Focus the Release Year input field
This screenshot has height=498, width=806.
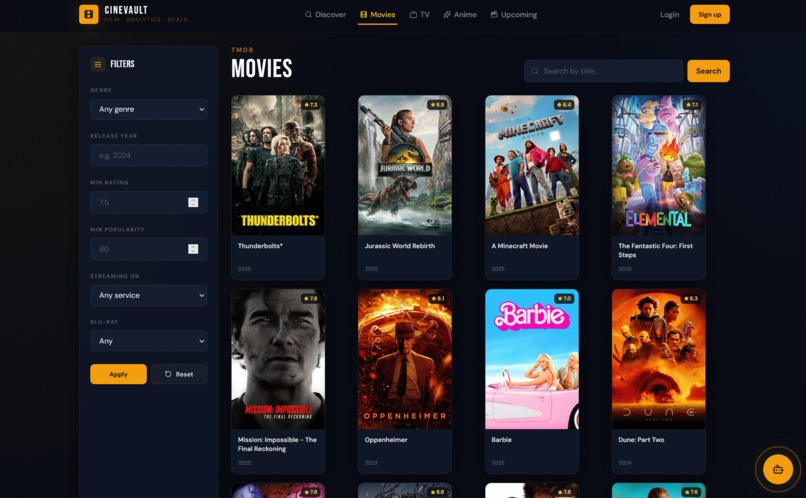tap(149, 155)
